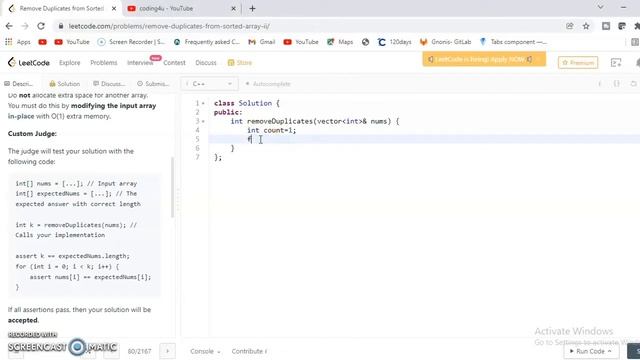Screen dimensions: 640x360
Task: Open the extensions puzzle icon
Action: [x=637, y=26]
